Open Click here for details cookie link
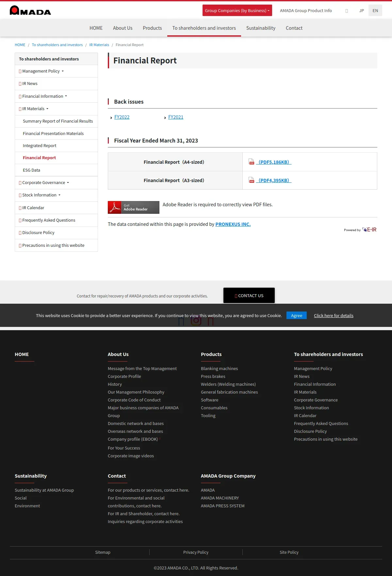 334,315
